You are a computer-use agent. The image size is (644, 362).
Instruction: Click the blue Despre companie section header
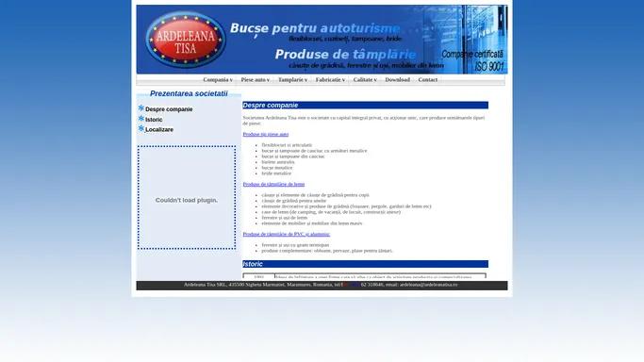[x=365, y=106]
